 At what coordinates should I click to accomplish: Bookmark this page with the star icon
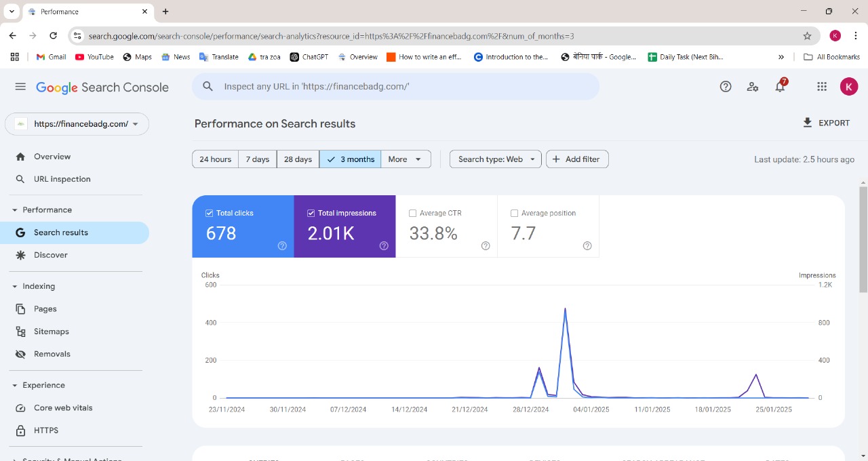point(807,36)
